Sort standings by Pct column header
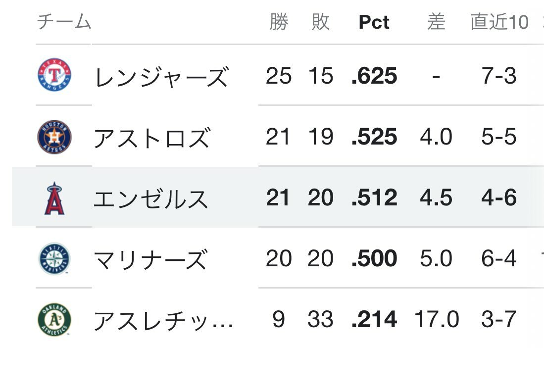 [x=374, y=23]
